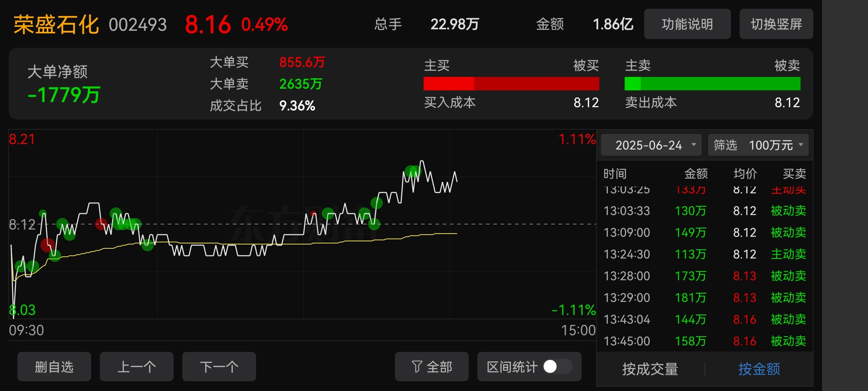
Task: Click the 8.21 upper price axis label
Action: pyautogui.click(x=22, y=139)
